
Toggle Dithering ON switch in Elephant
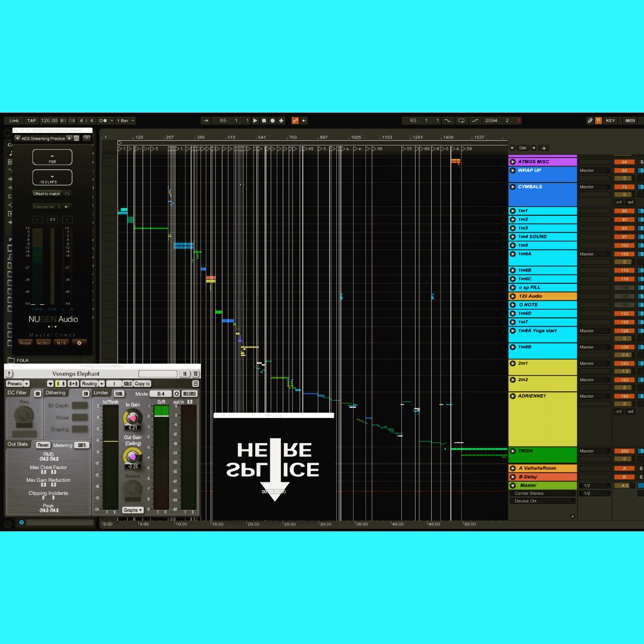(x=85, y=394)
